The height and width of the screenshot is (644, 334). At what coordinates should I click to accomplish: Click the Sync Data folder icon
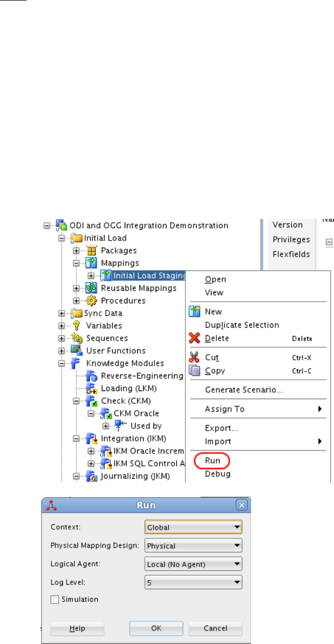tap(76, 314)
